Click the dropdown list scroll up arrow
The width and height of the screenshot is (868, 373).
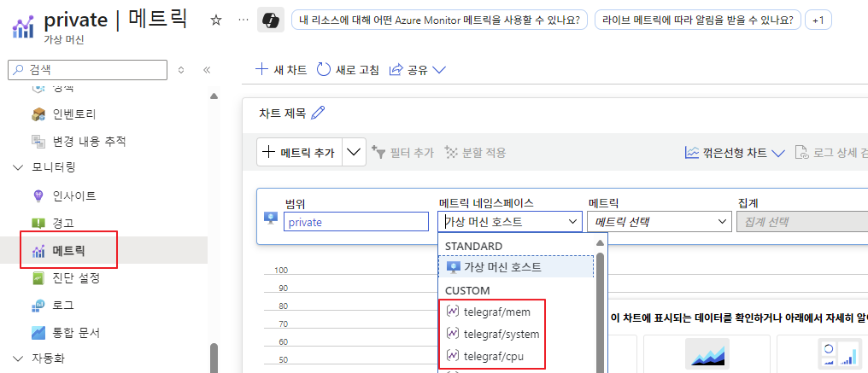600,242
